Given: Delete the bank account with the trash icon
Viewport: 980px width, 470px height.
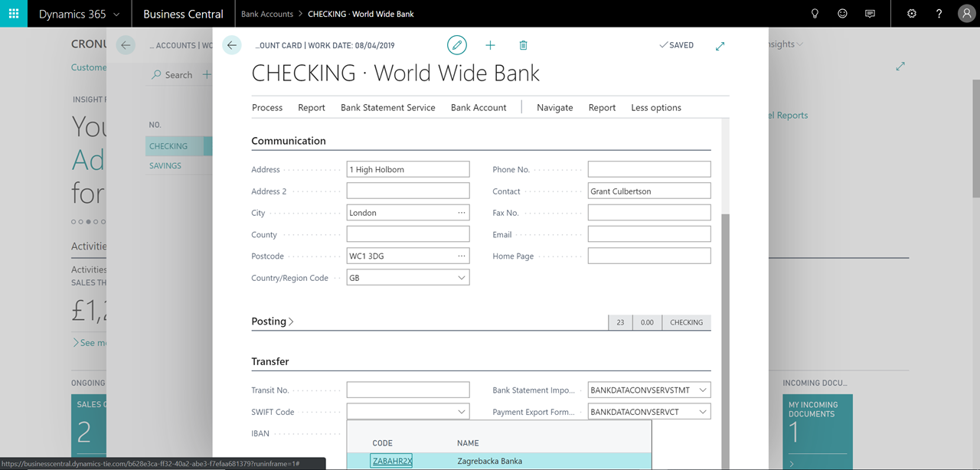Looking at the screenshot, I should (523, 45).
